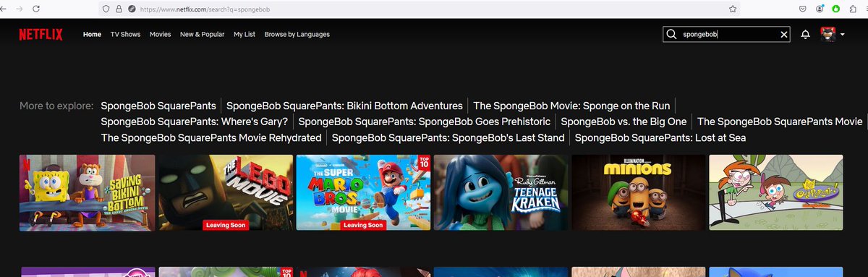The width and height of the screenshot is (868, 277).
Task: Click the Netflix logo
Action: click(41, 35)
